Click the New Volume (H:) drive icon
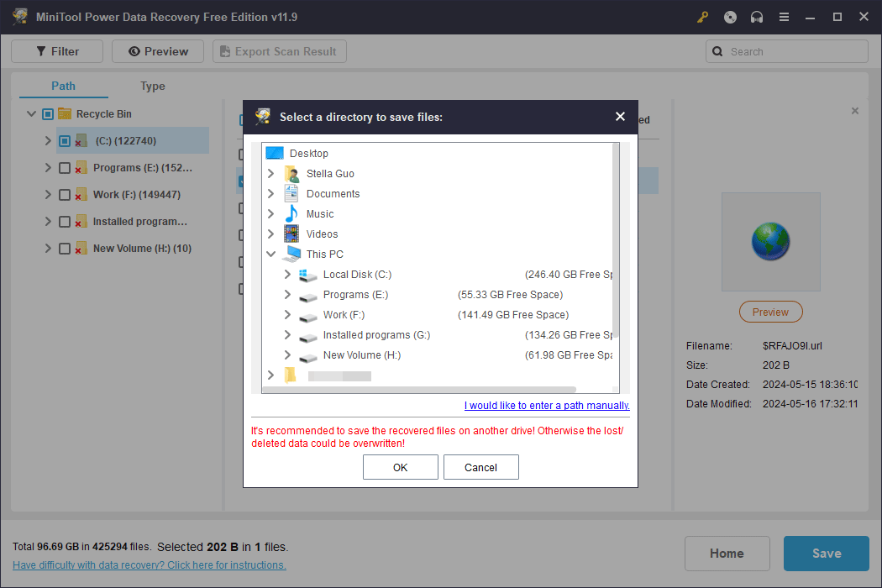This screenshot has width=882, height=588. (x=307, y=357)
